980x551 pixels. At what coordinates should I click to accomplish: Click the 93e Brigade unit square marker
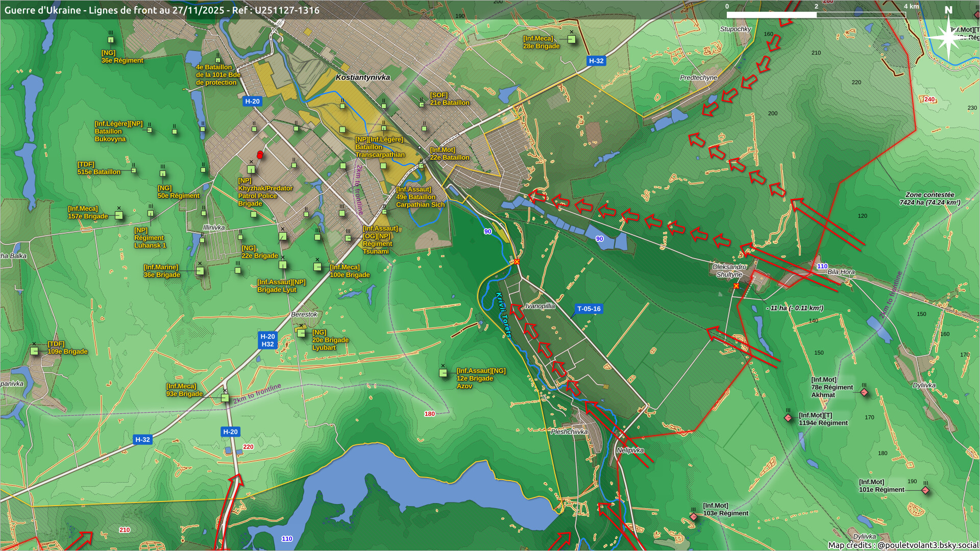pyautogui.click(x=225, y=398)
